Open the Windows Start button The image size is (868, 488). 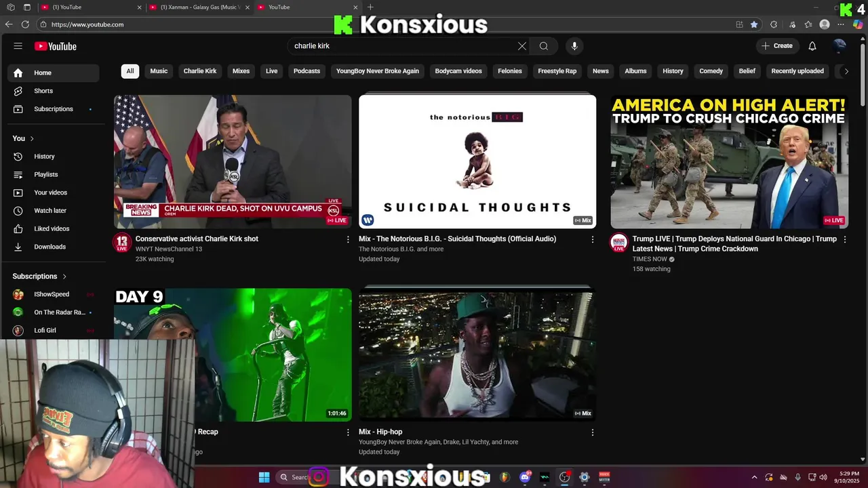[x=264, y=477]
